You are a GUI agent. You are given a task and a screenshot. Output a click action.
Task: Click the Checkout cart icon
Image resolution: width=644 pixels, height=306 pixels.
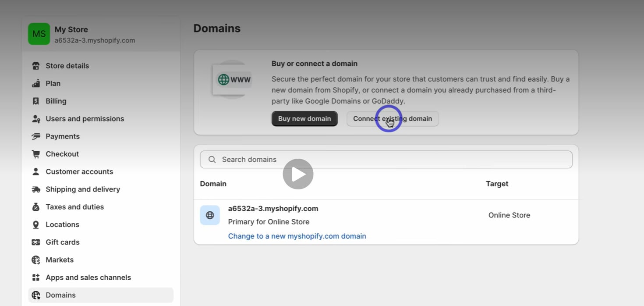36,154
